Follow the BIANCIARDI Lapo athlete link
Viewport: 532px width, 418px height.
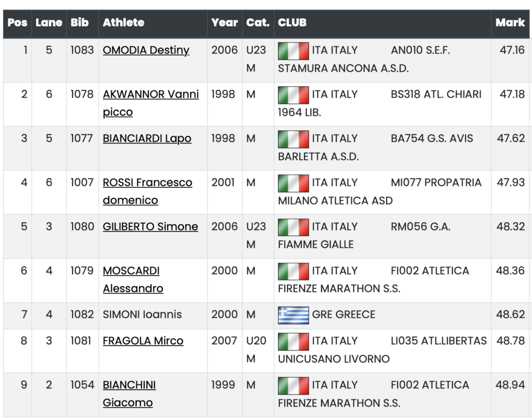pyautogui.click(x=147, y=139)
